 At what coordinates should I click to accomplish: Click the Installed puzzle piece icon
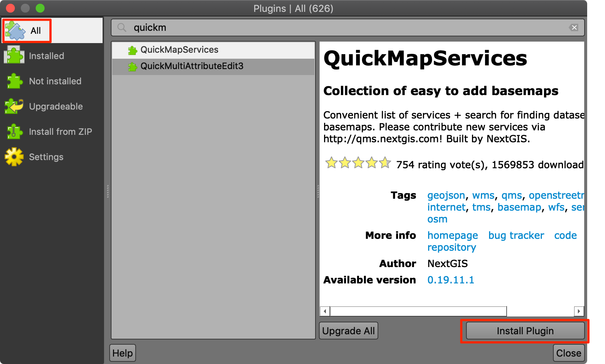click(x=14, y=55)
